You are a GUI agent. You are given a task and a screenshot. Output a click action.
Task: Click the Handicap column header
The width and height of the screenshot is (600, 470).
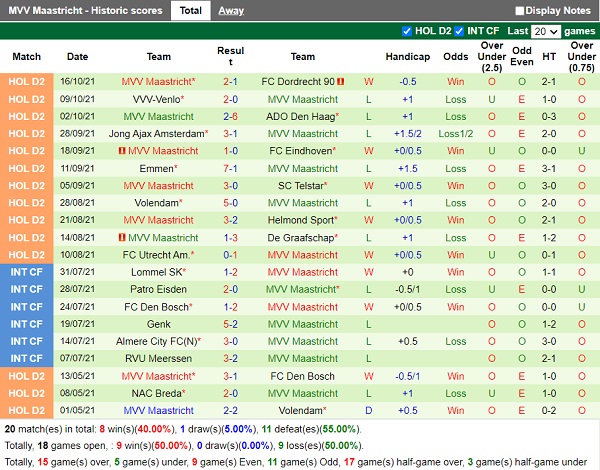click(408, 57)
